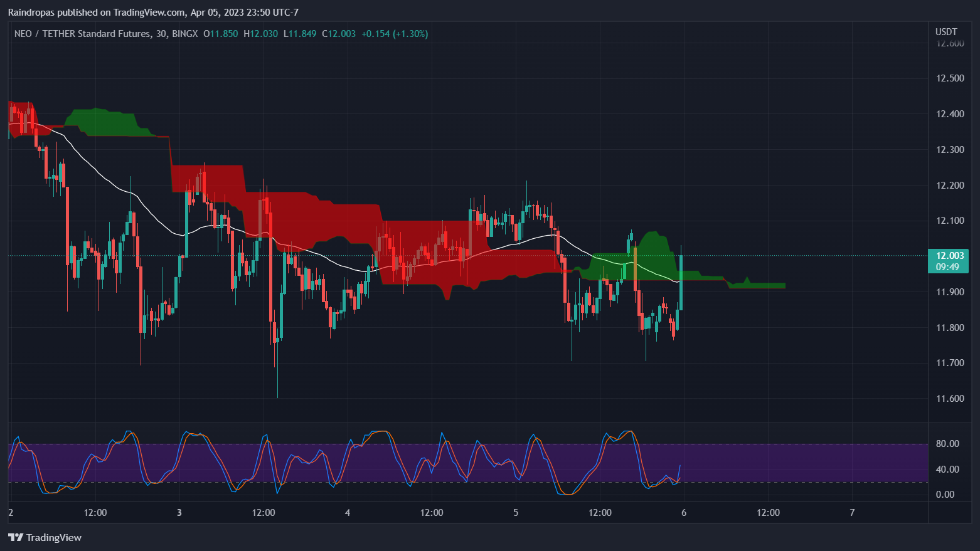Image resolution: width=980 pixels, height=551 pixels.
Task: Click the 11.900 price axis label
Action: click(950, 292)
